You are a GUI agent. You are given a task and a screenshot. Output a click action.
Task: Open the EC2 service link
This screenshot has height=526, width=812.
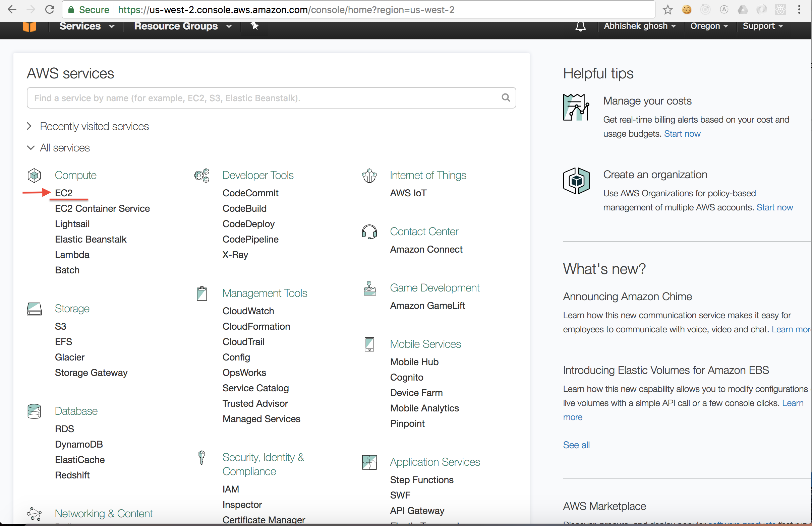click(64, 193)
